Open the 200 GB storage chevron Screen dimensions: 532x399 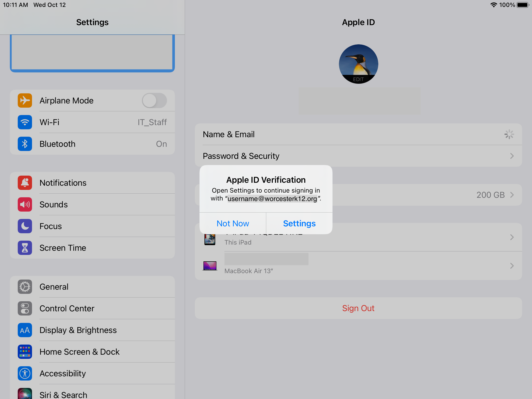click(x=512, y=195)
